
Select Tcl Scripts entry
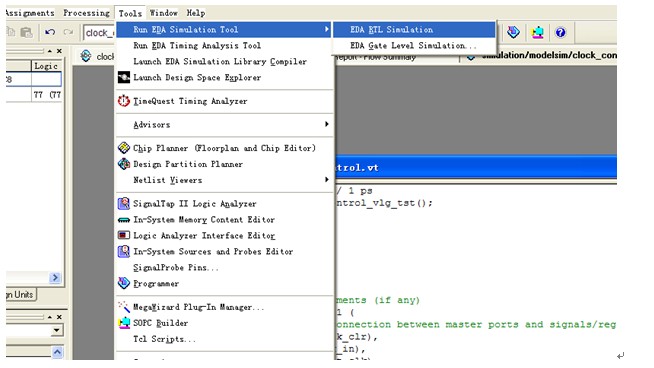(x=224, y=339)
